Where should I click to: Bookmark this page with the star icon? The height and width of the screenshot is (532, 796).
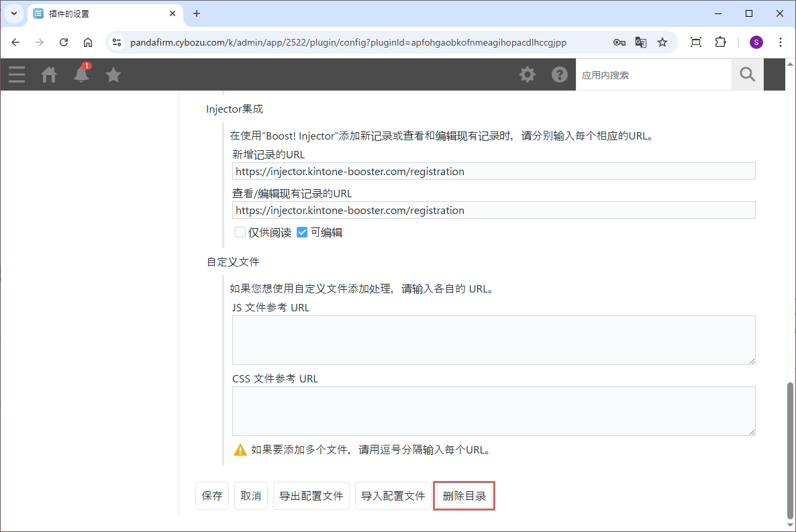click(x=662, y=42)
